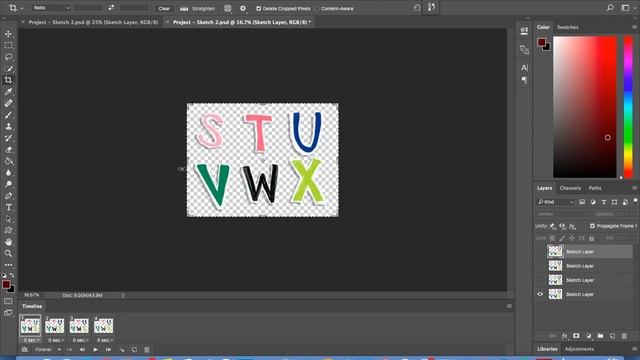Open the Edit Toolbar three-dots button
The width and height of the screenshot is (640, 360).
coord(8,265)
